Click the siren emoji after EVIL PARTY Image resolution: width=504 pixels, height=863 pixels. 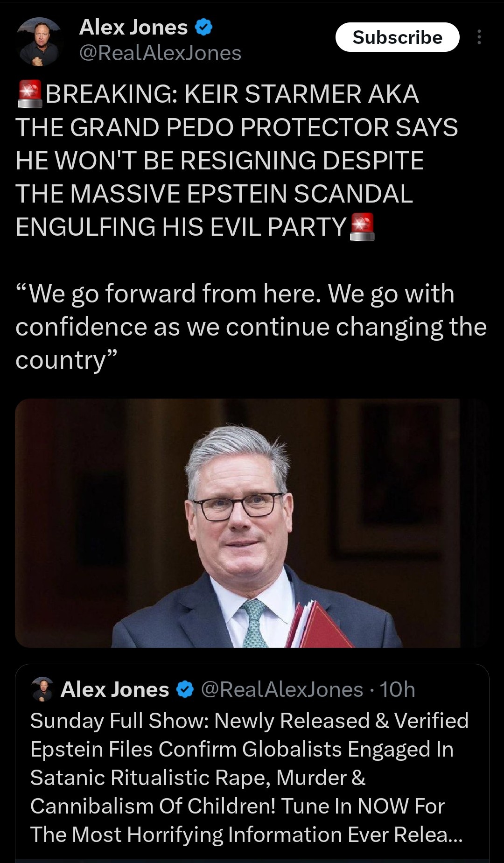[x=362, y=227]
